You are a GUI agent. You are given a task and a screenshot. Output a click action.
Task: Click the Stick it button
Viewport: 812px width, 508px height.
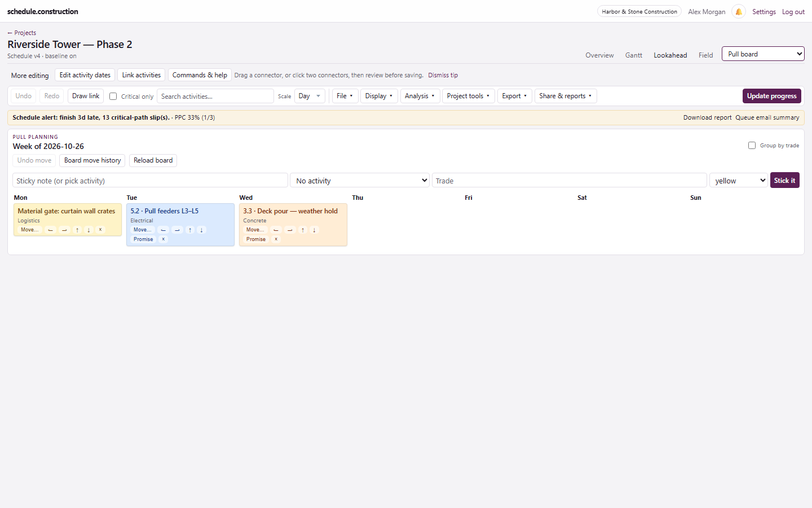click(x=785, y=180)
